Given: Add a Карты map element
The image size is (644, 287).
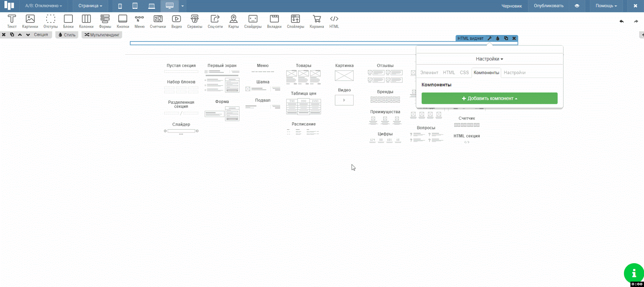Looking at the screenshot, I should (x=233, y=21).
